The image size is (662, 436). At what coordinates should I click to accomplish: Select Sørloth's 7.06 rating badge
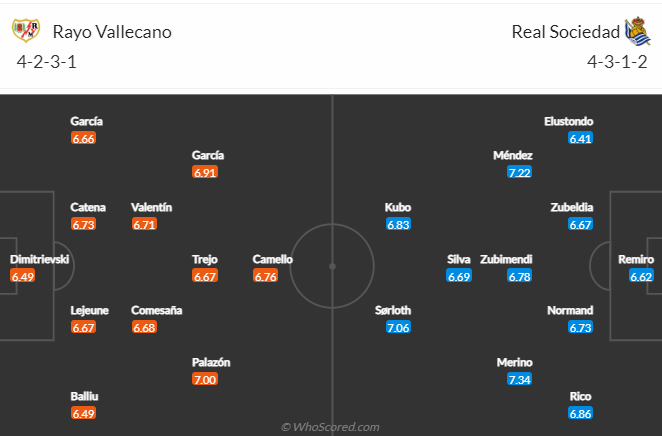398,327
